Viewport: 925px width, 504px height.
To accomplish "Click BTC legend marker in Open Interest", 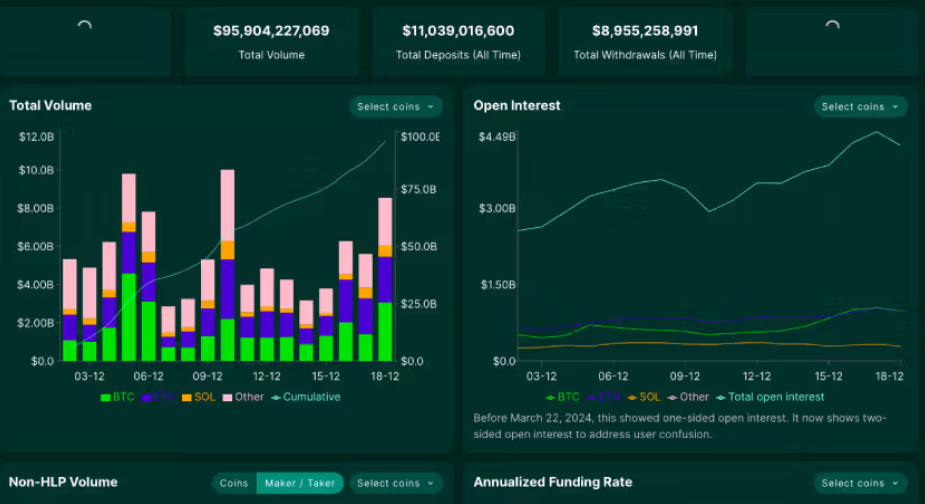I will [x=550, y=398].
